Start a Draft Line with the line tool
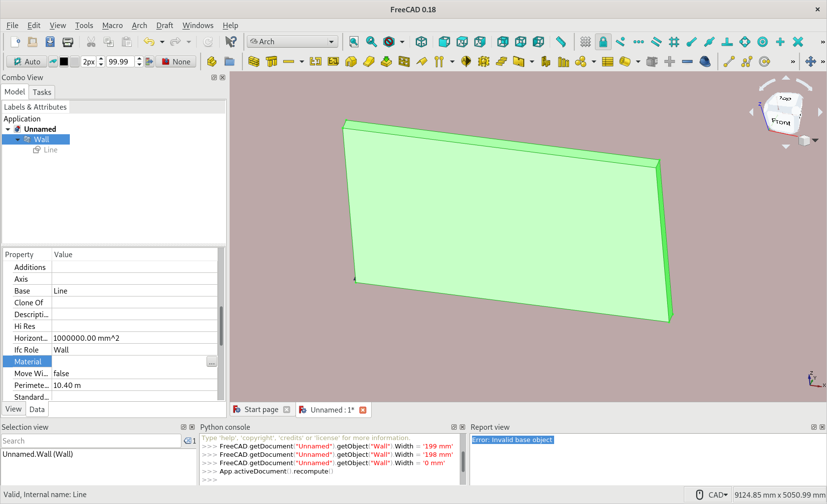The width and height of the screenshot is (827, 504). (x=729, y=61)
